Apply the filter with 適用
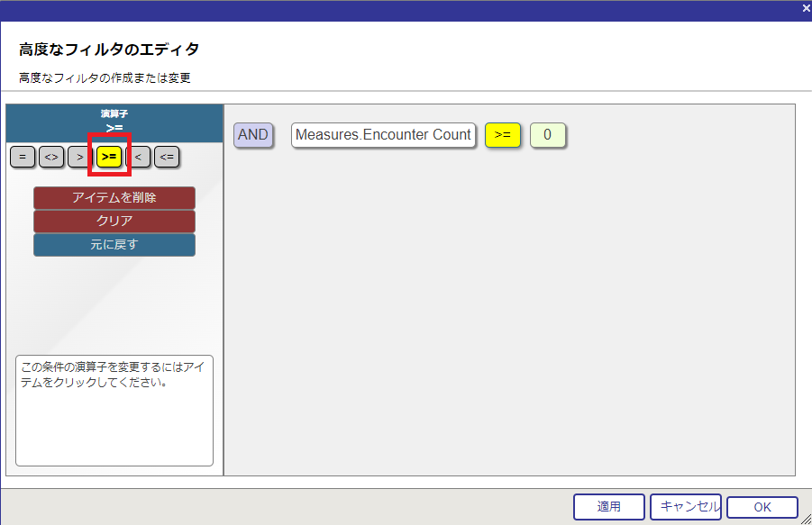 tap(609, 507)
